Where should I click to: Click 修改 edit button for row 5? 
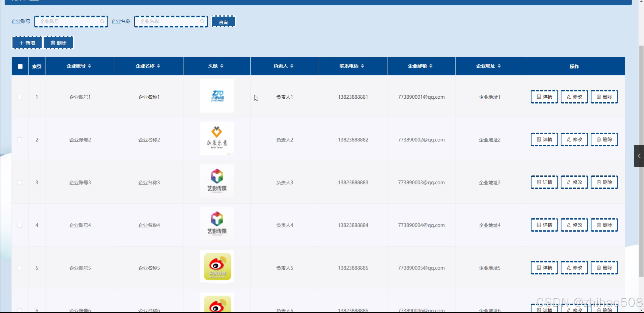pyautogui.click(x=574, y=268)
